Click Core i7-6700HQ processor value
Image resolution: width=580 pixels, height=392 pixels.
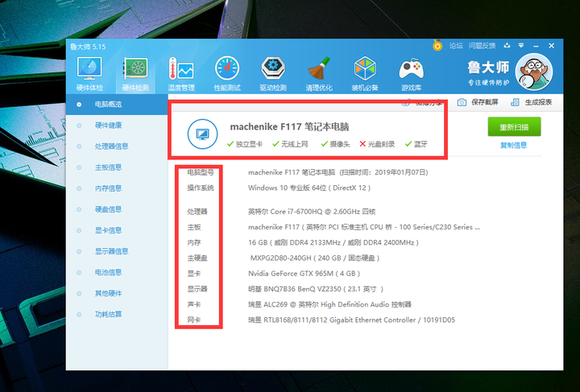[x=312, y=212]
